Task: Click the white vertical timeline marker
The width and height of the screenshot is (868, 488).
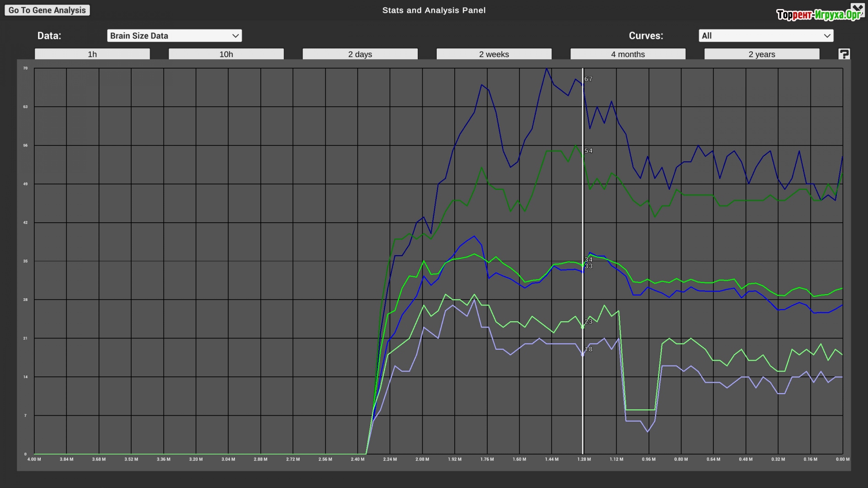Action: click(x=583, y=208)
